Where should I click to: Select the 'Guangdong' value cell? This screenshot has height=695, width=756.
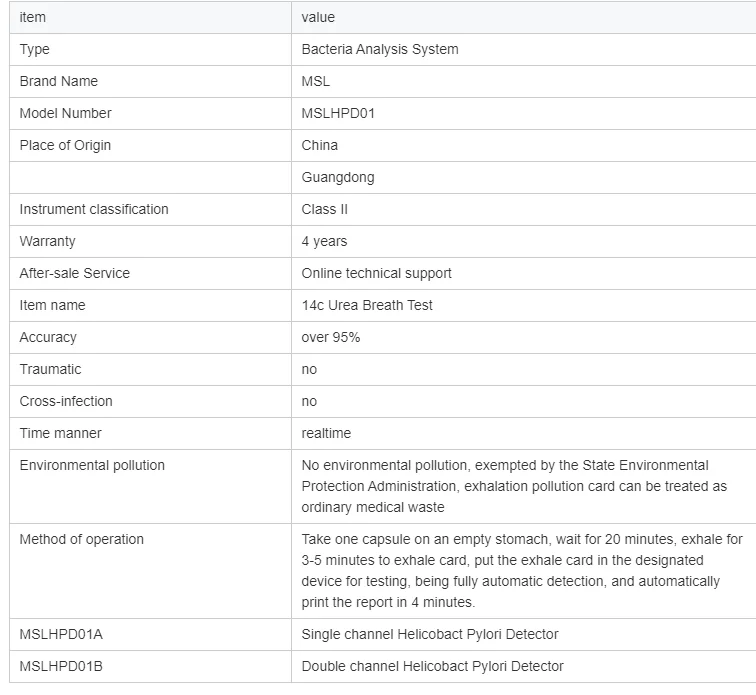pyautogui.click(x=524, y=177)
